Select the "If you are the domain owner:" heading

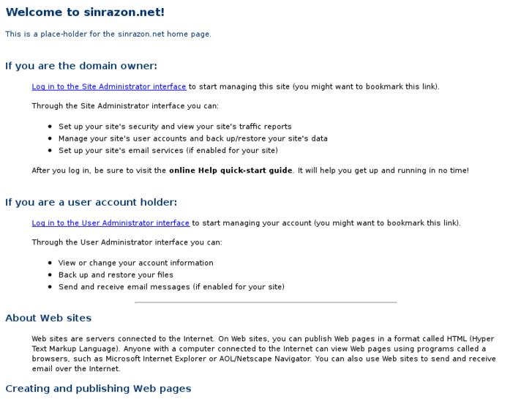(x=81, y=66)
